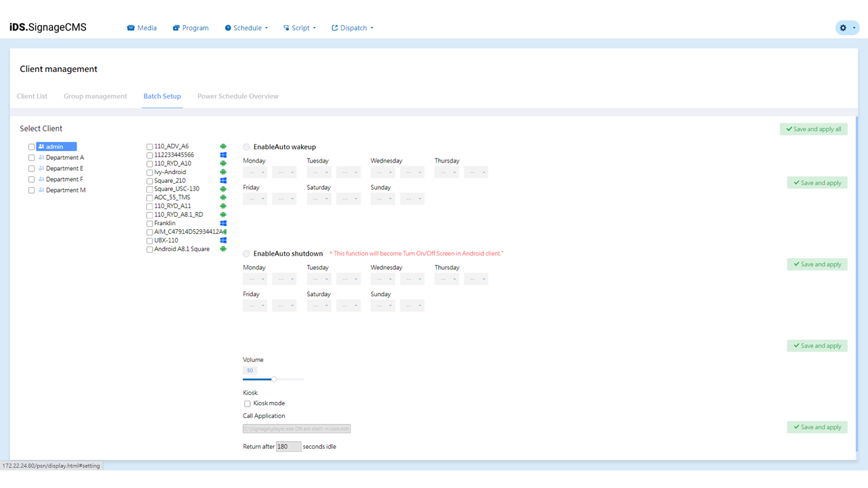
Task: Open the Power Schedule Overview tab
Action: 237,96
